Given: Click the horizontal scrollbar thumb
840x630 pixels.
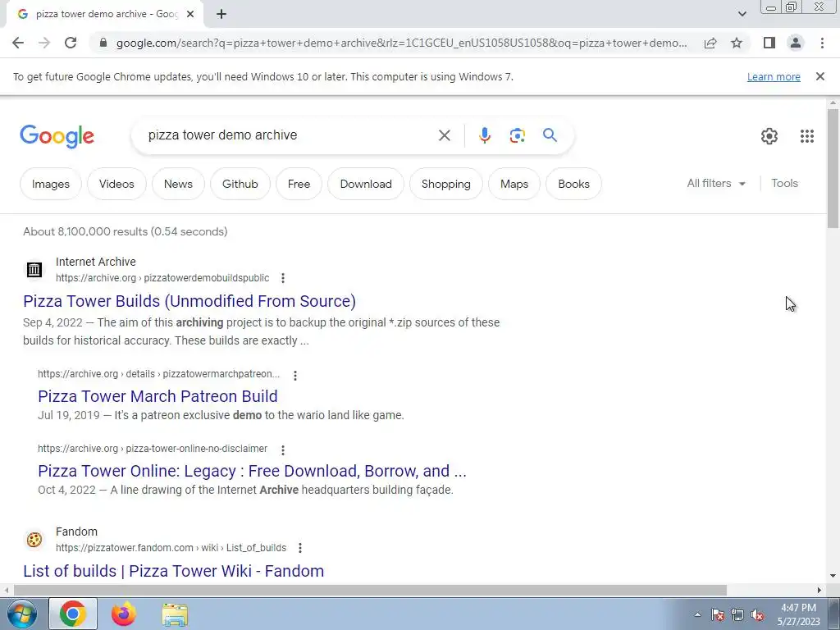Looking at the screenshot, I should click(x=370, y=590).
